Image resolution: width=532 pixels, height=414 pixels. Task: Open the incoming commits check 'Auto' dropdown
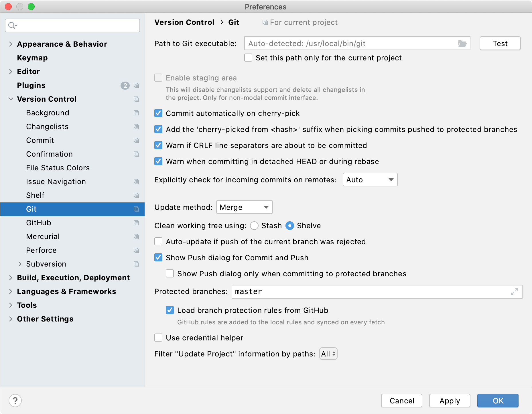[370, 180]
